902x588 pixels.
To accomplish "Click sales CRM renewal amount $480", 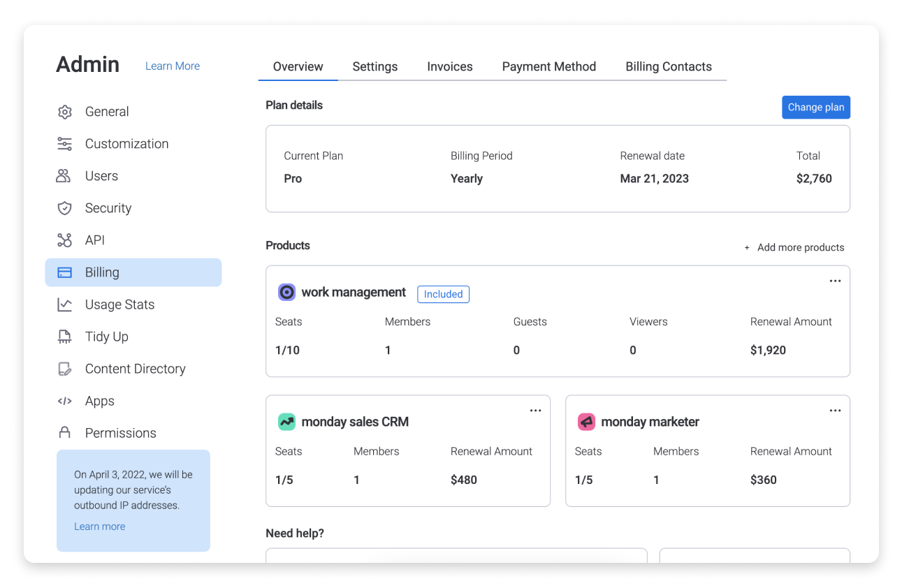I will [x=464, y=480].
